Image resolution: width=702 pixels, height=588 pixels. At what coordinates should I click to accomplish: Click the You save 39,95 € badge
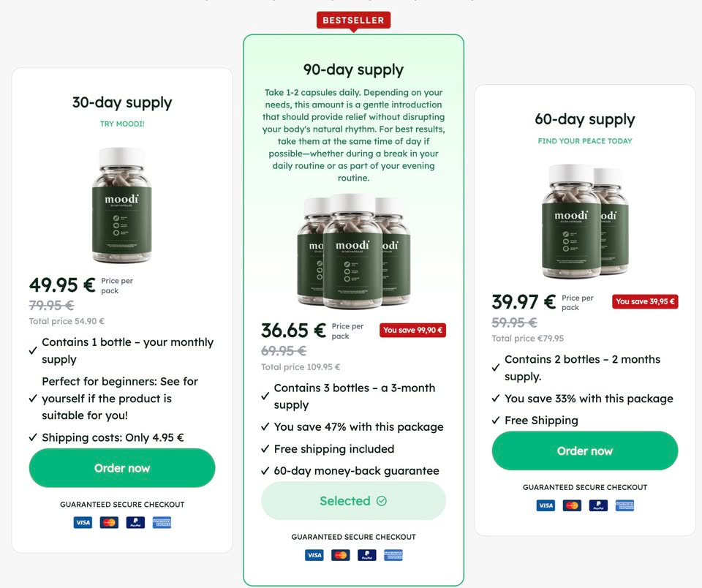(645, 301)
